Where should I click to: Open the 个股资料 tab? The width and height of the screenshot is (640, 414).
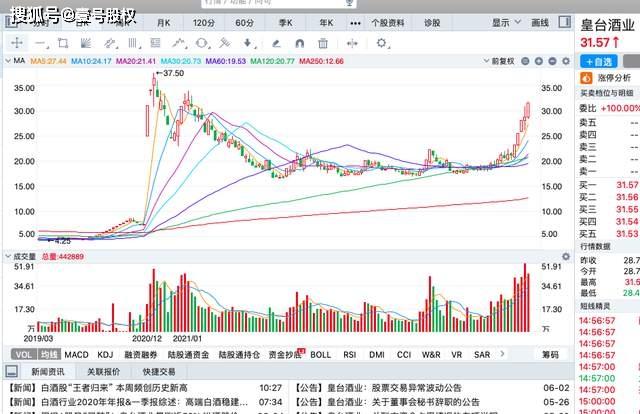click(x=388, y=23)
